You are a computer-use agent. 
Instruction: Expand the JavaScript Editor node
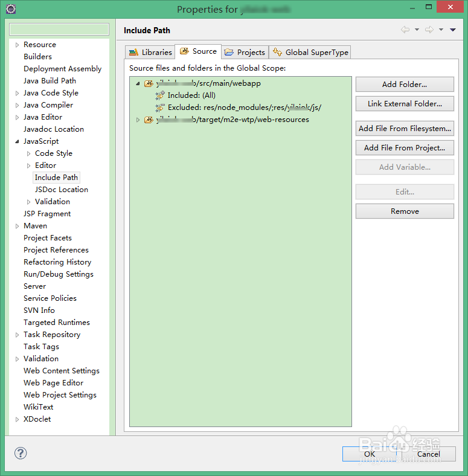pos(29,166)
